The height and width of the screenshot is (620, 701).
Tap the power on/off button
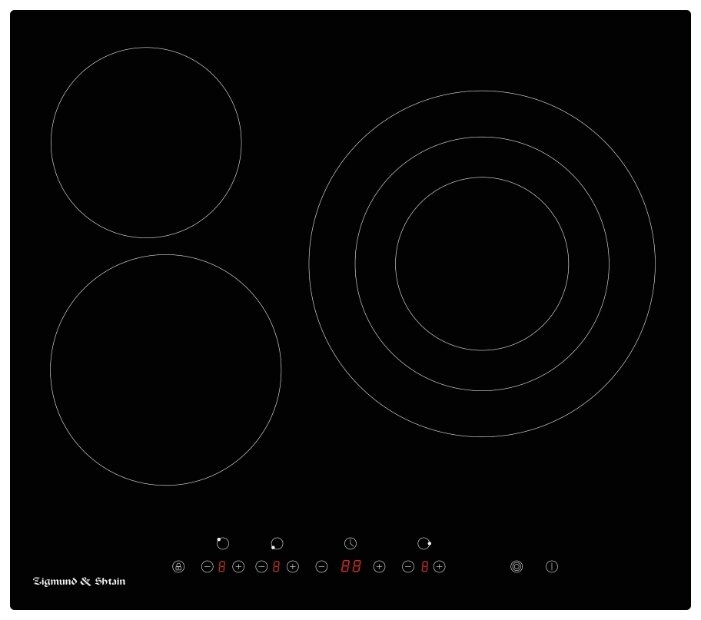(x=551, y=567)
